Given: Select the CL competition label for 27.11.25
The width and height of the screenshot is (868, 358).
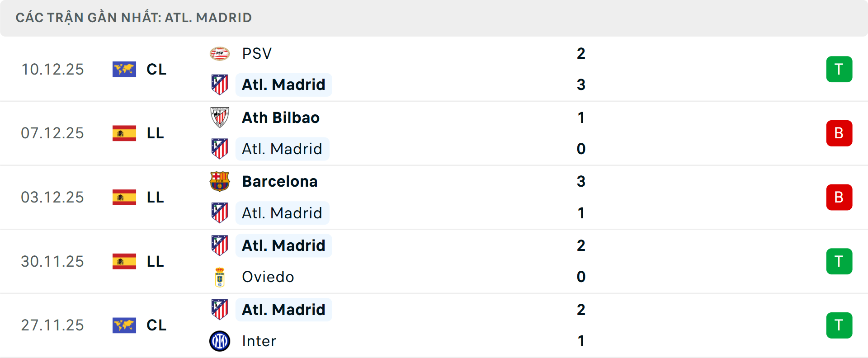Looking at the screenshot, I should pyautogui.click(x=156, y=325).
